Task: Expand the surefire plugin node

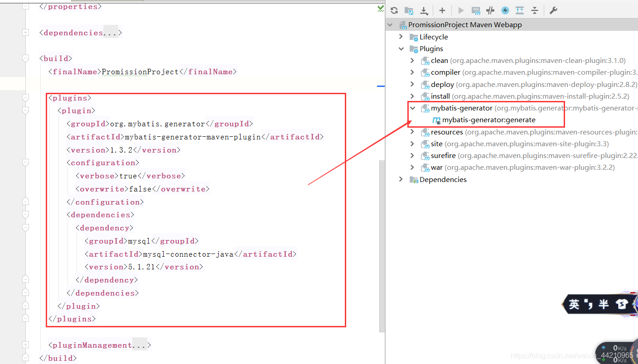Action: coord(412,155)
